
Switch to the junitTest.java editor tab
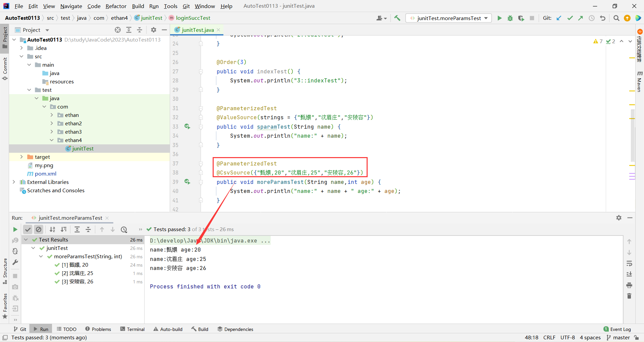(198, 30)
